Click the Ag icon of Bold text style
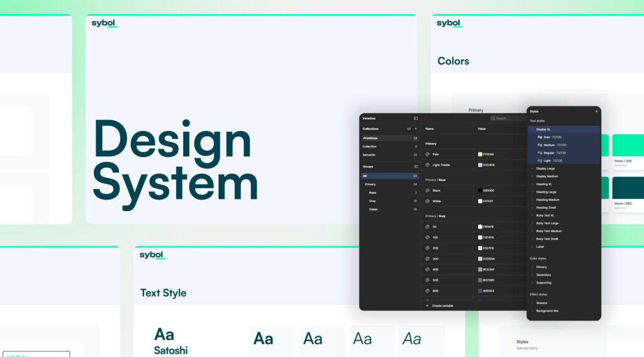The height and width of the screenshot is (357, 644). tap(540, 137)
